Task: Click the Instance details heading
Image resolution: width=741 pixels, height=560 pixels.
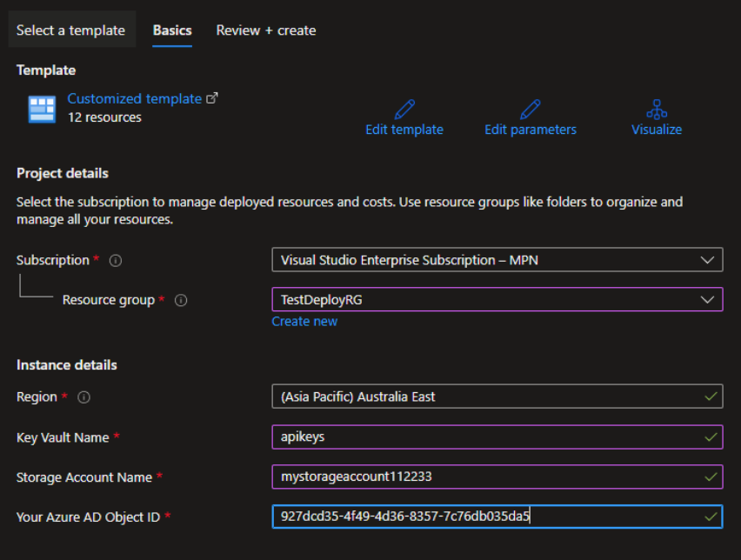Action: (x=67, y=365)
